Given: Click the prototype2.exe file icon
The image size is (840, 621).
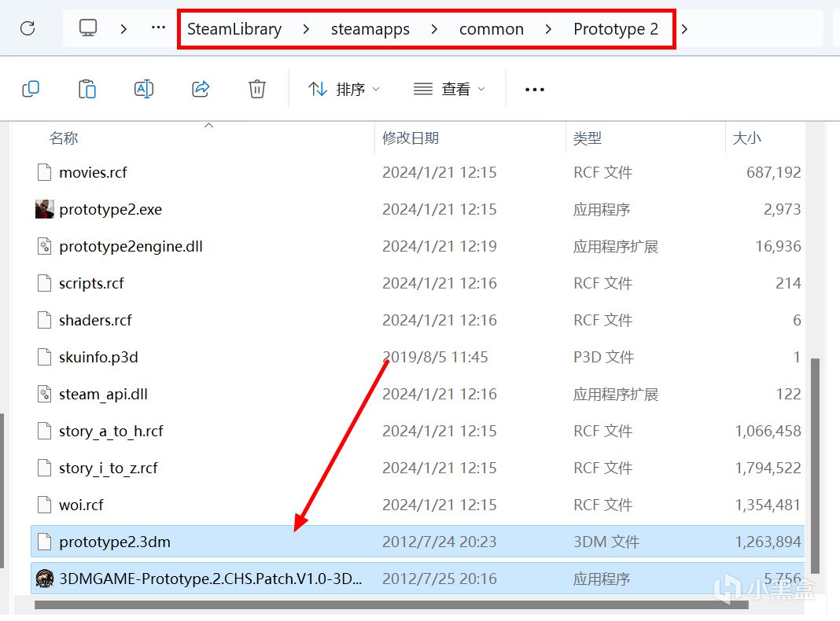Looking at the screenshot, I should tap(45, 209).
